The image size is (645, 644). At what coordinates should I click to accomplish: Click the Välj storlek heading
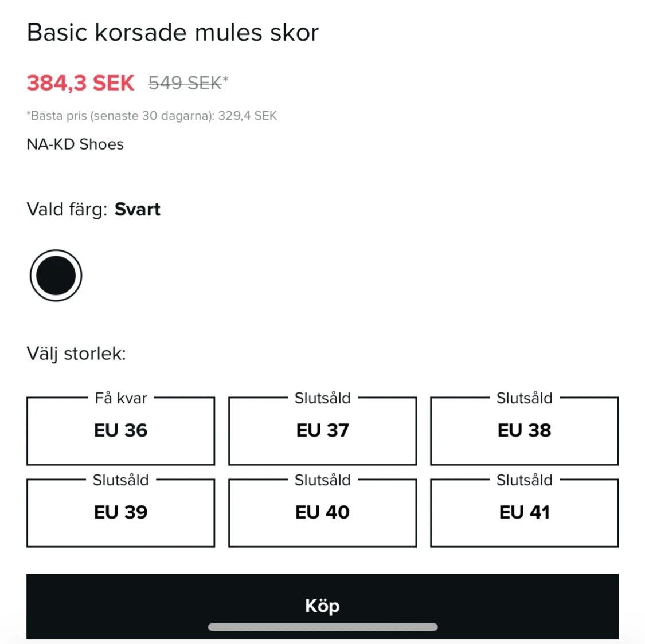pos(76,354)
